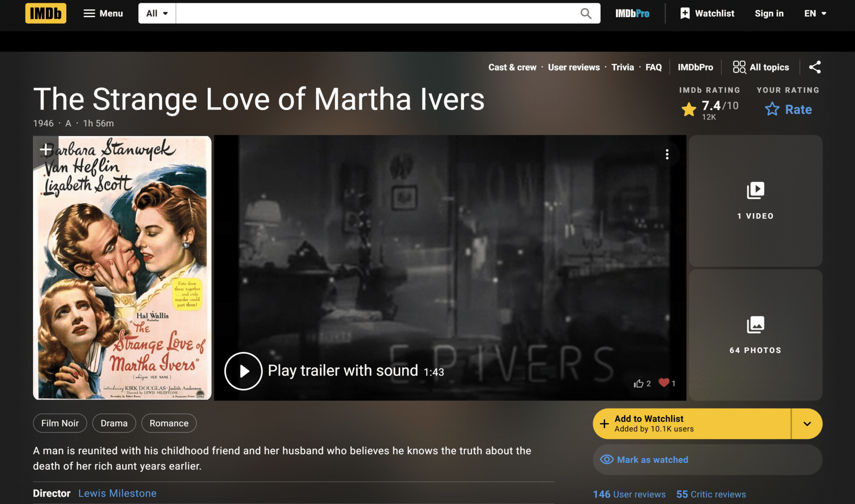
Task: Rate the movie with the star
Action: tap(788, 110)
